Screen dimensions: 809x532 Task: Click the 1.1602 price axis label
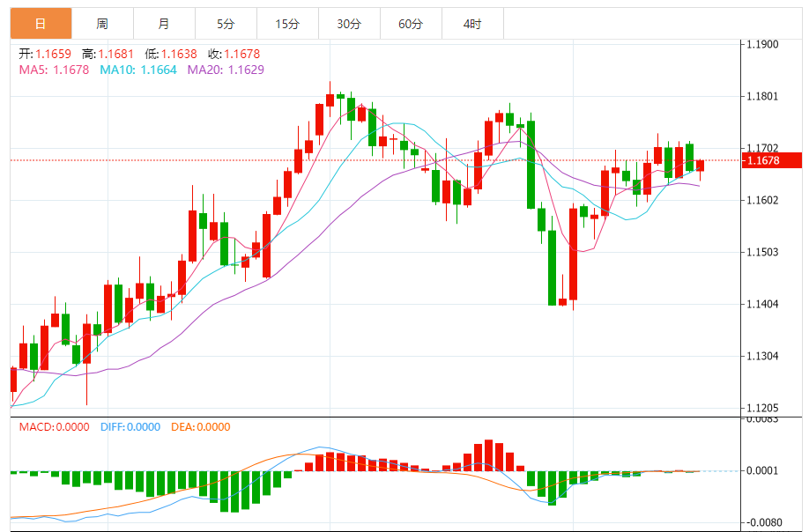tap(762, 200)
